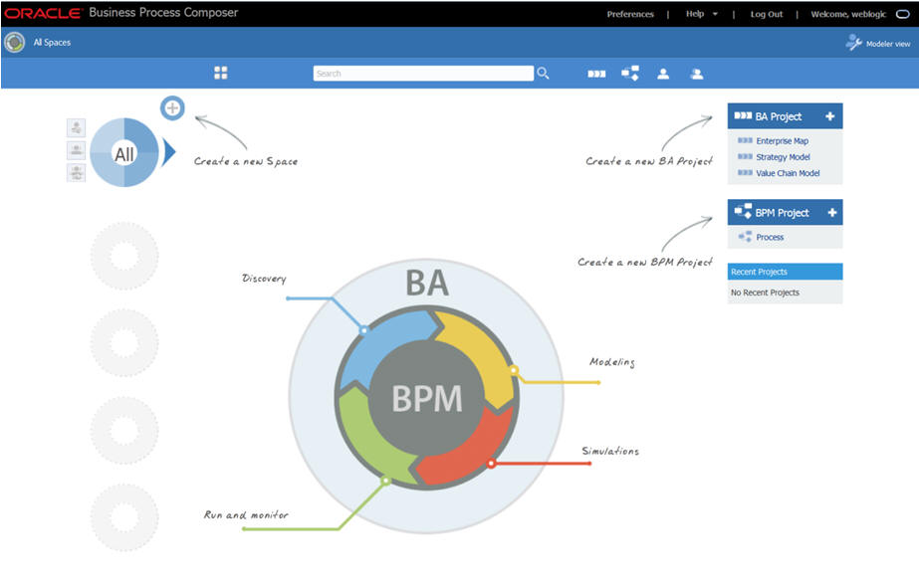Click the single user icon in toolbar
919x588 pixels.
663,74
